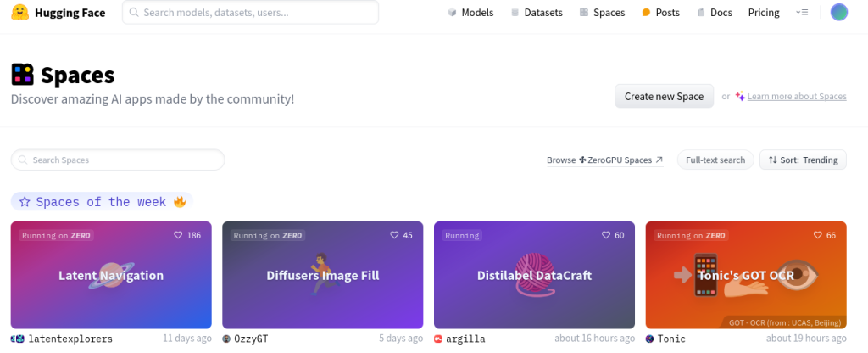The height and width of the screenshot is (353, 868).
Task: Open the user profile avatar menu
Action: point(838,12)
